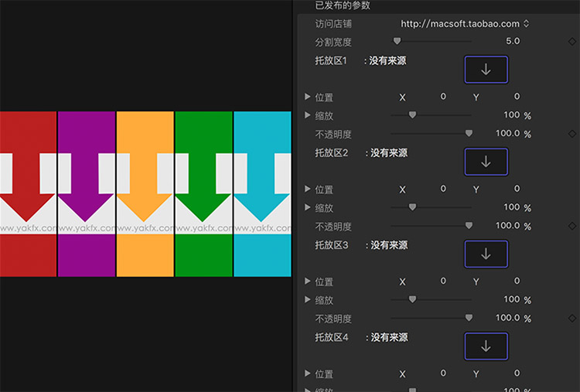Adjust 不透明度 slider for 托放区3

point(469,317)
